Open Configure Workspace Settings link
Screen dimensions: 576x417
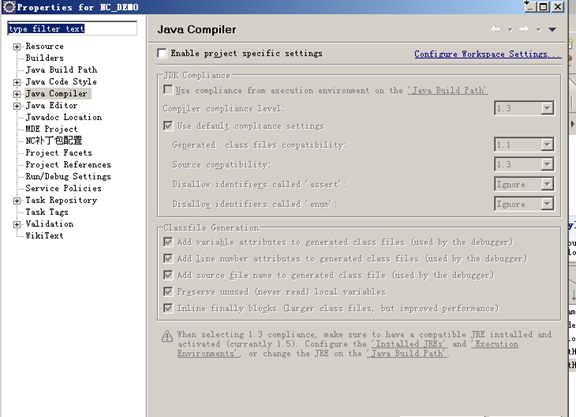(x=488, y=54)
